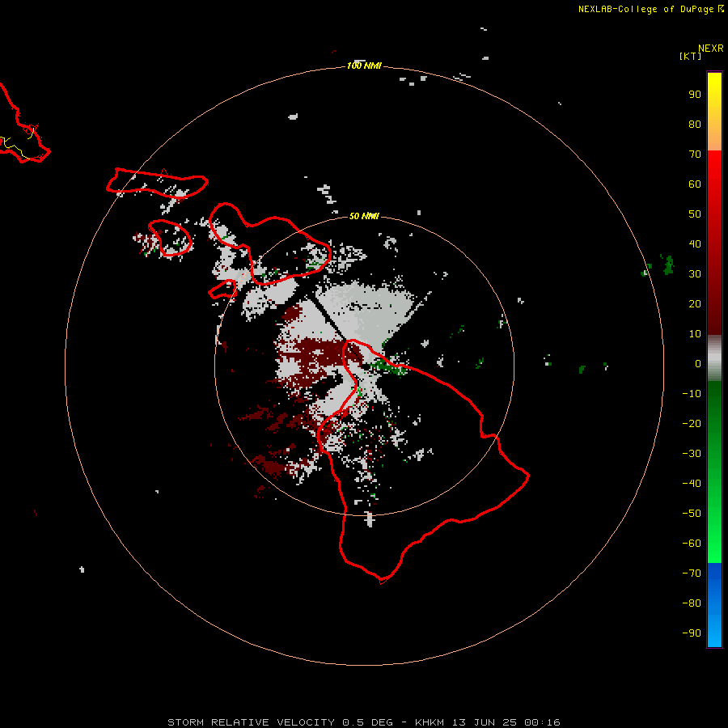Click the 50 NMI range ring label

364,216
